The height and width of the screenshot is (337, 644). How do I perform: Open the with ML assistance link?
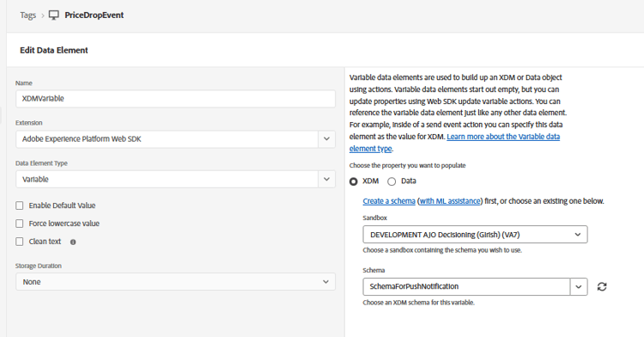point(450,201)
